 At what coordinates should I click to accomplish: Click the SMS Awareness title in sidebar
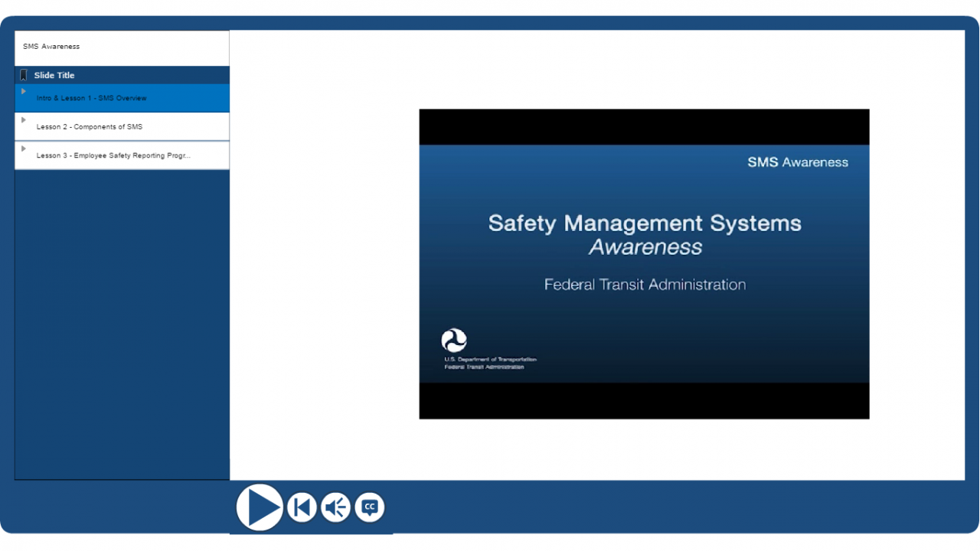[x=51, y=47]
